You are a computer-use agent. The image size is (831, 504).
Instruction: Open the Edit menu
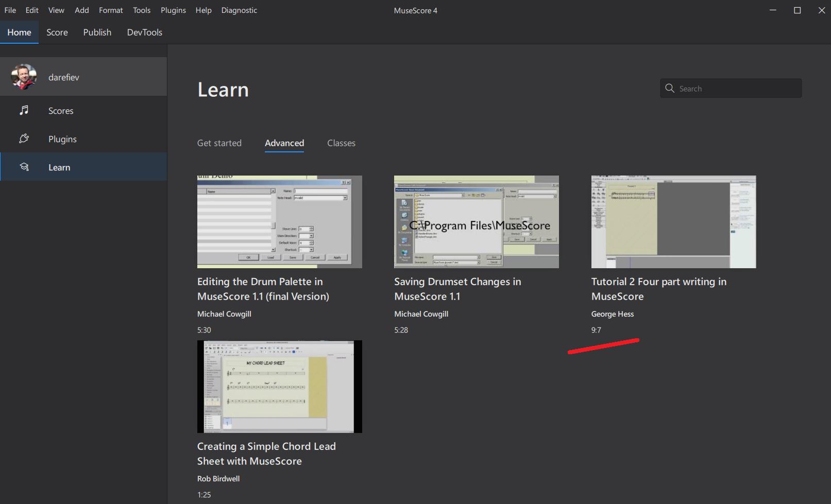[x=31, y=10]
